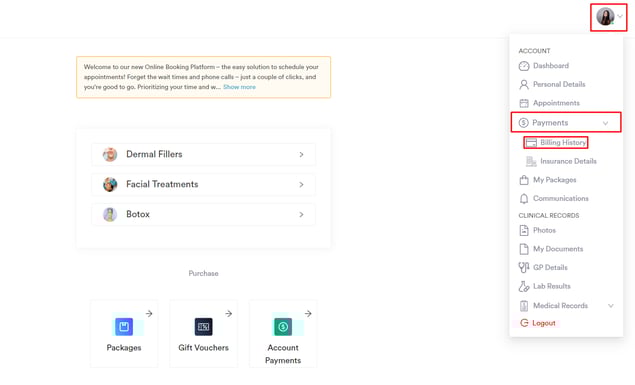The height and width of the screenshot is (385, 635).
Task: Click the GP Details stethoscope icon
Action: click(x=524, y=268)
